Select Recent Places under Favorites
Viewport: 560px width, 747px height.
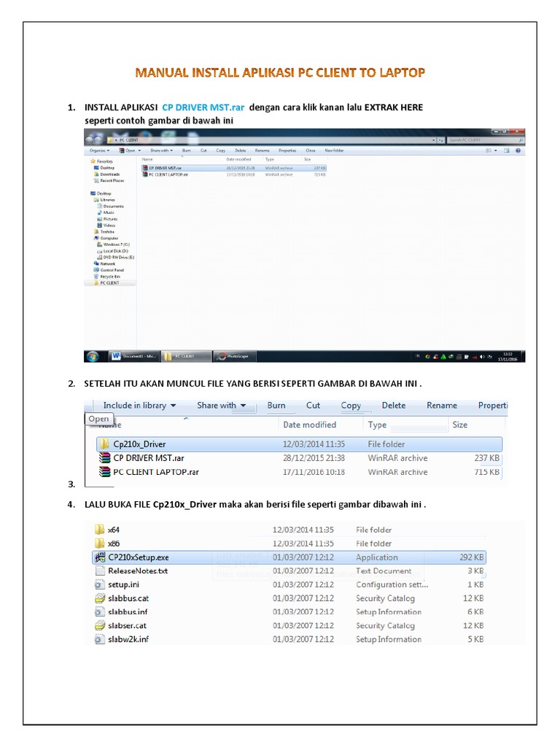(109, 181)
